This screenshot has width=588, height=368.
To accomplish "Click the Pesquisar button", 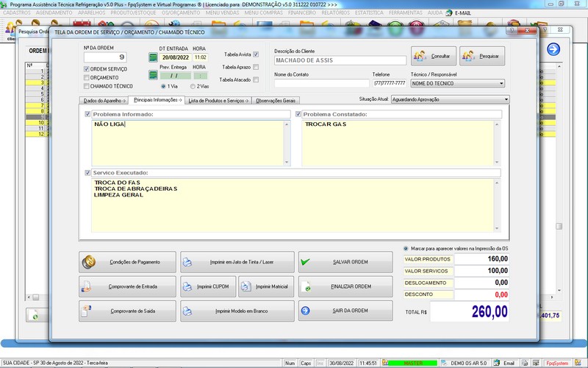I will 482,56.
